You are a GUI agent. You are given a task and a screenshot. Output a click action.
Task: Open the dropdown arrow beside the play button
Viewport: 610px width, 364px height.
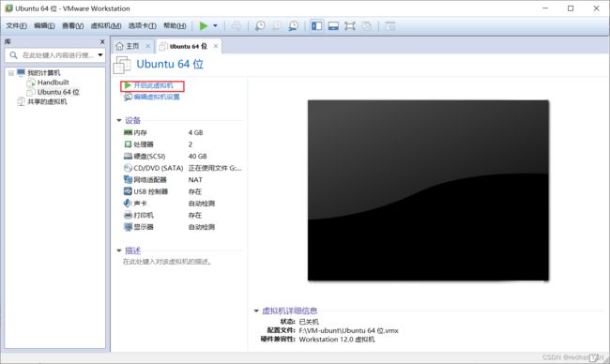click(x=215, y=26)
